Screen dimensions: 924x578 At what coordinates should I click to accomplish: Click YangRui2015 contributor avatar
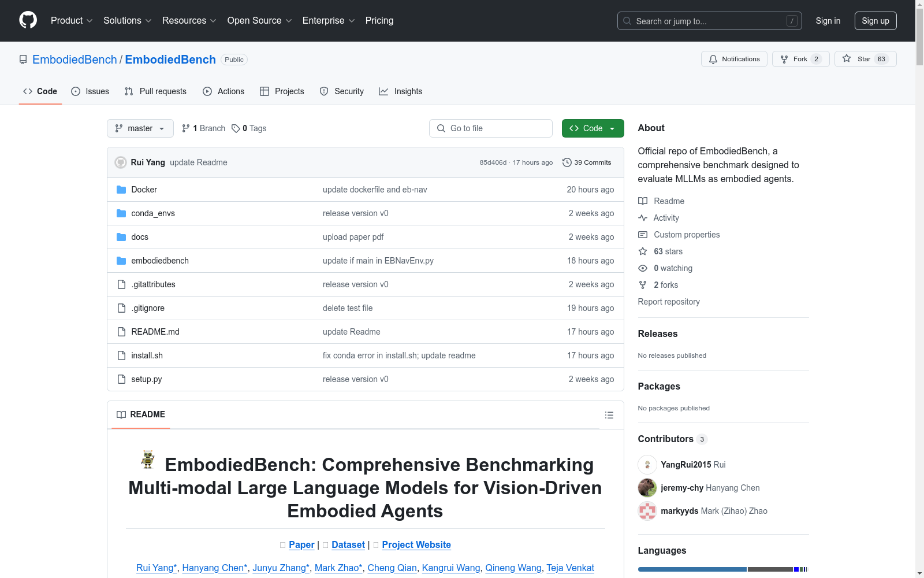(x=647, y=465)
